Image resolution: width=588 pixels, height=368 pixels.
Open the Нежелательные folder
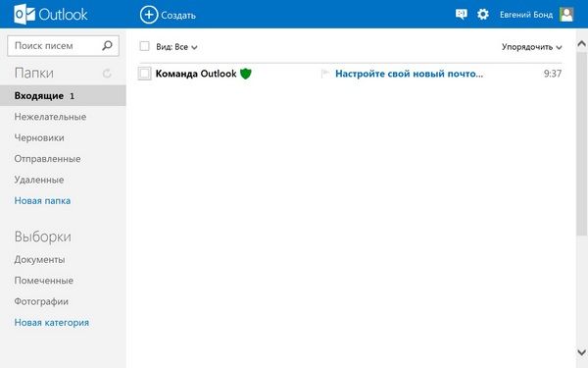50,117
